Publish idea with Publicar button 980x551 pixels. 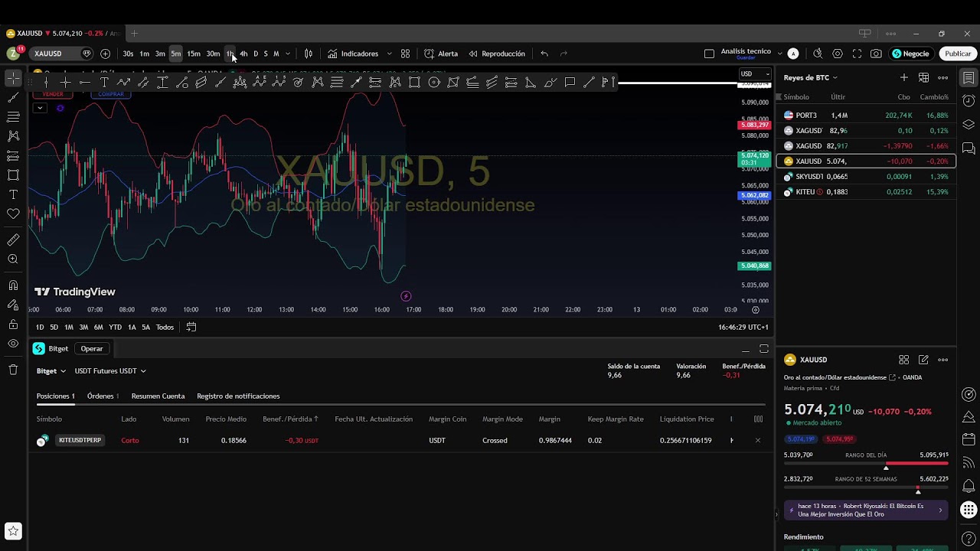click(958, 54)
